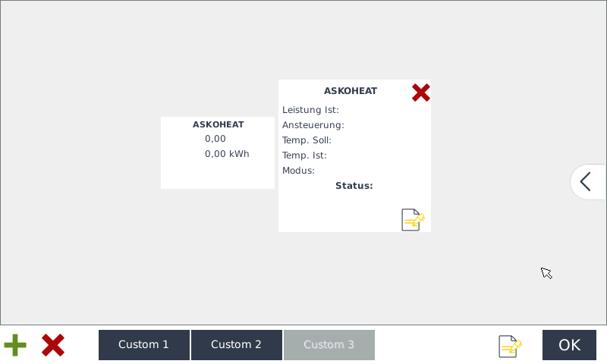Open the edit icon inside the ASKOHEAT detail widget
The image size is (607, 364).
click(413, 219)
